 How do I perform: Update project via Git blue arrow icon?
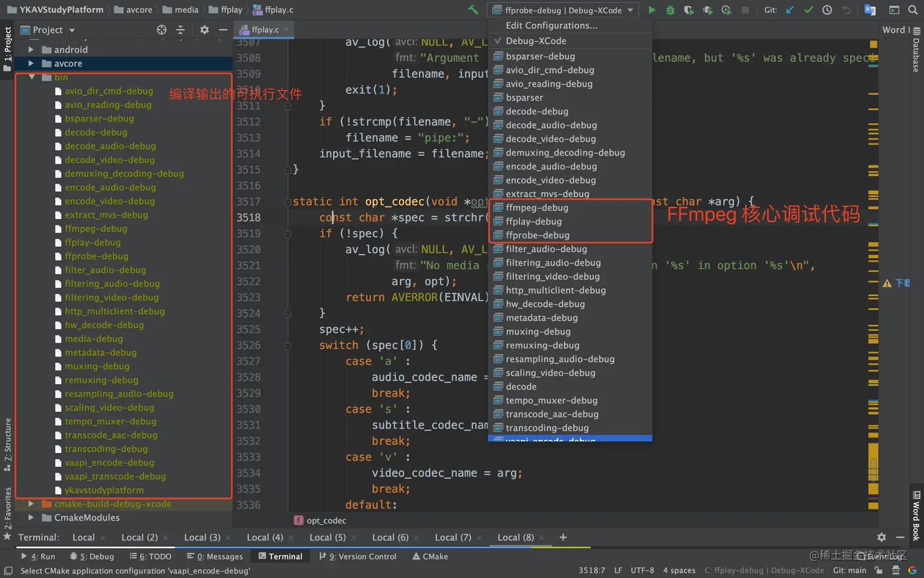[790, 10]
